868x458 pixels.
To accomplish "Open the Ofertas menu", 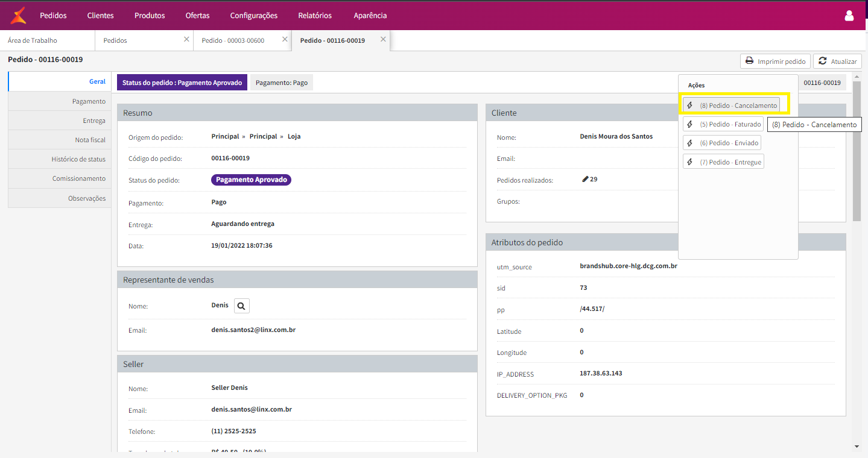I will (x=198, y=16).
